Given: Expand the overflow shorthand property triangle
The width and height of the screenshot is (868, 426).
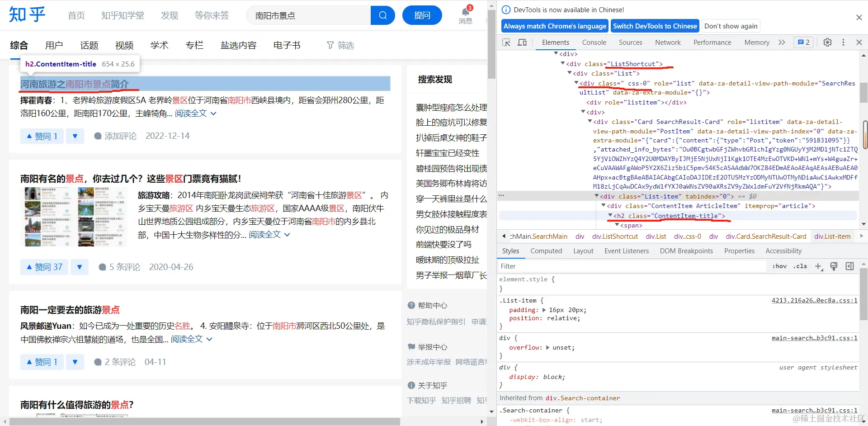Looking at the screenshot, I should (x=548, y=348).
